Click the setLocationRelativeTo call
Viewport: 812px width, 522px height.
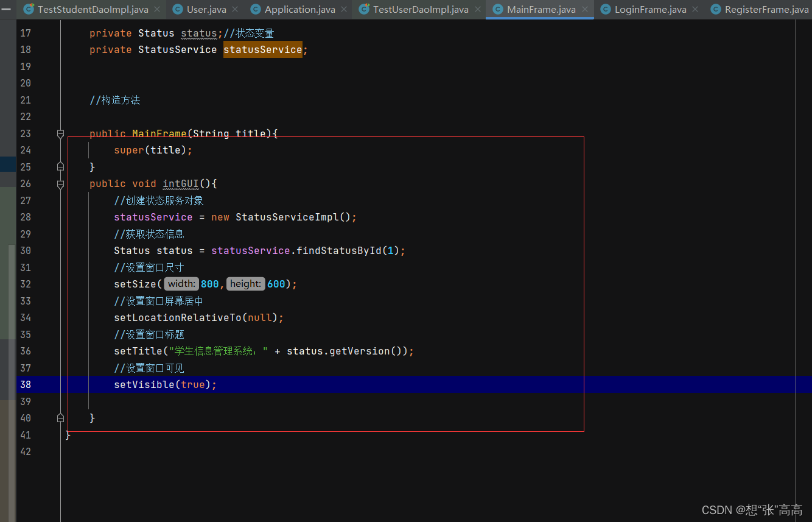(178, 317)
